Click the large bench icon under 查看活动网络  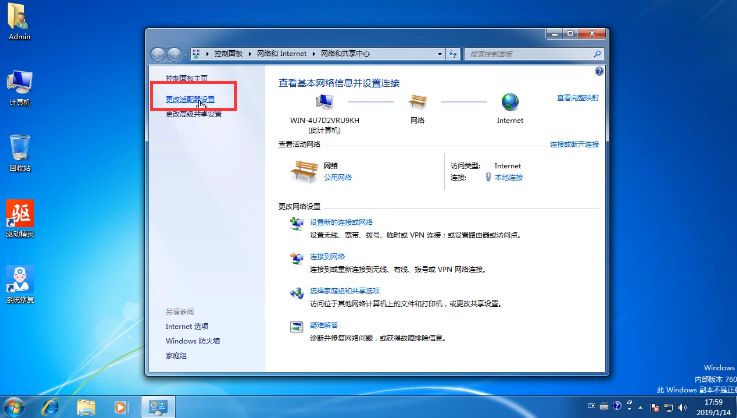pyautogui.click(x=304, y=171)
